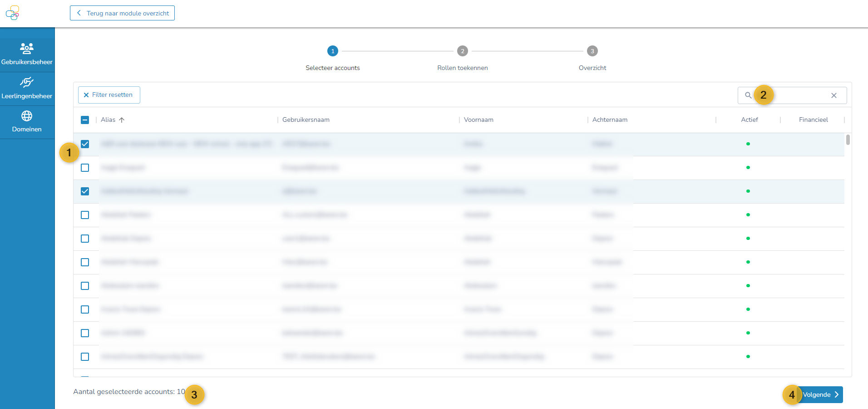Go back via Terug naar module overzicht
Screen dimensions: 868x409
click(x=122, y=13)
